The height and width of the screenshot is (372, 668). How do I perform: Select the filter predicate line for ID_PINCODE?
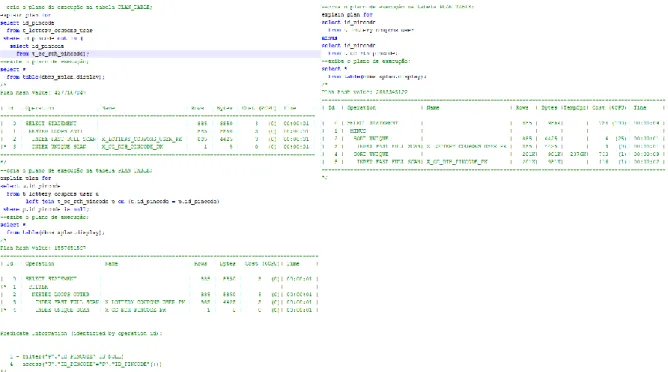pos(67,356)
